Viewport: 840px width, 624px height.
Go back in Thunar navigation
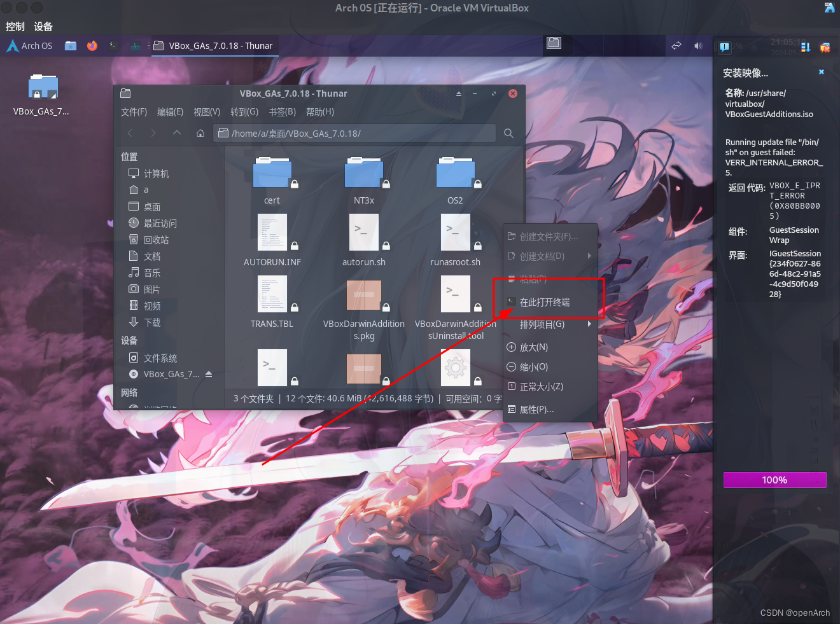coord(130,133)
